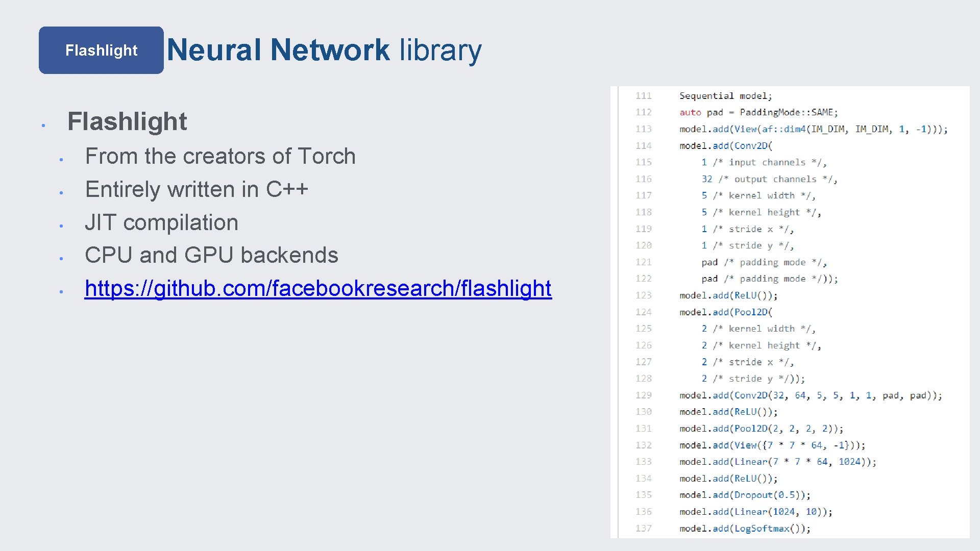This screenshot has height=551, width=980.
Task: Click line 119 '1 /* stride x */'
Action: pyautogui.click(x=747, y=229)
